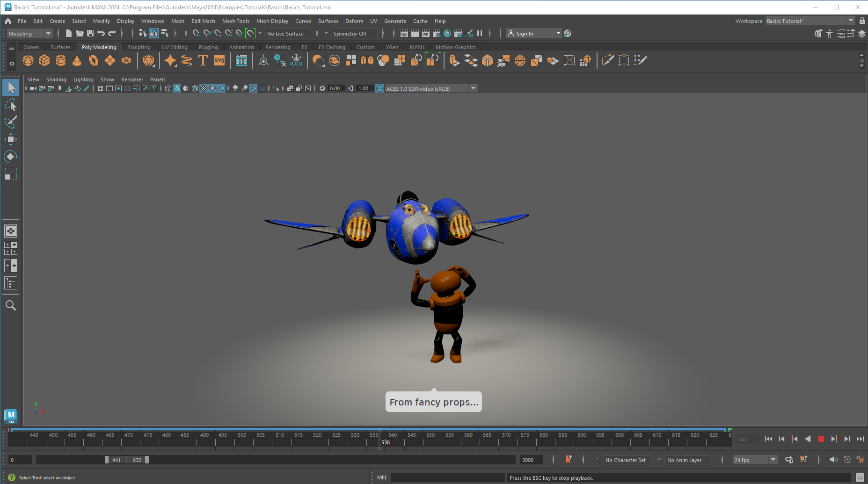Open the No Live Surface dropdown
Image resolution: width=868 pixels, height=484 pixels.
pos(288,34)
